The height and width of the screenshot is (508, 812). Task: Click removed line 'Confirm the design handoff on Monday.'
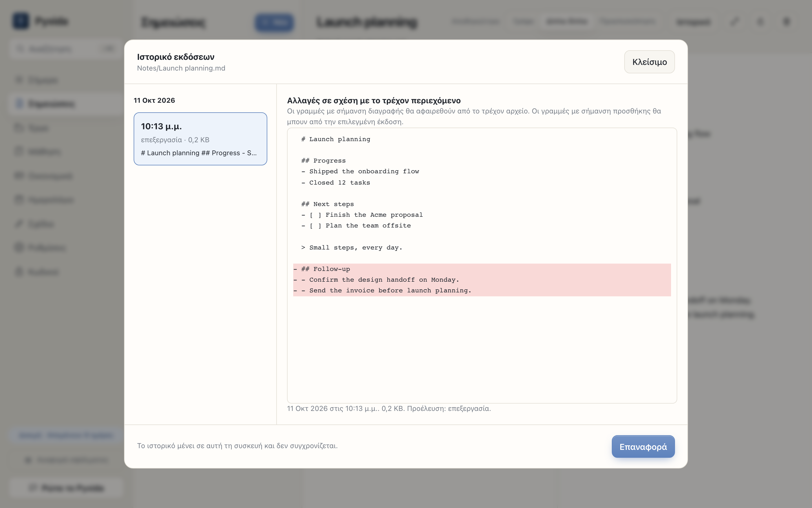pyautogui.click(x=482, y=279)
